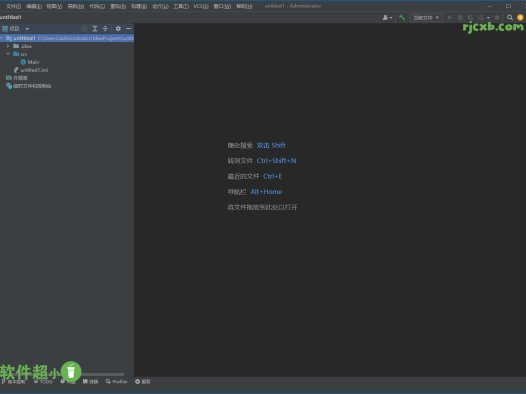Collapse the src folder arrow
The height and width of the screenshot is (394, 526).
point(8,54)
